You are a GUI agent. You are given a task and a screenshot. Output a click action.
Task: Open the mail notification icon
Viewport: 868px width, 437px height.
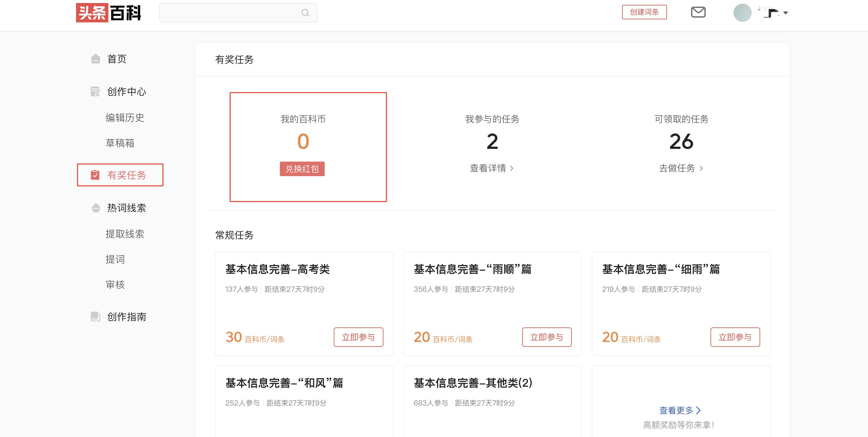[698, 12]
